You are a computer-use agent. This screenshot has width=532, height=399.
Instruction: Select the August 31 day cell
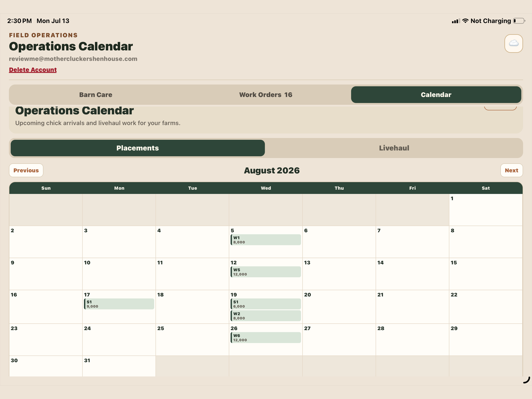click(x=119, y=366)
